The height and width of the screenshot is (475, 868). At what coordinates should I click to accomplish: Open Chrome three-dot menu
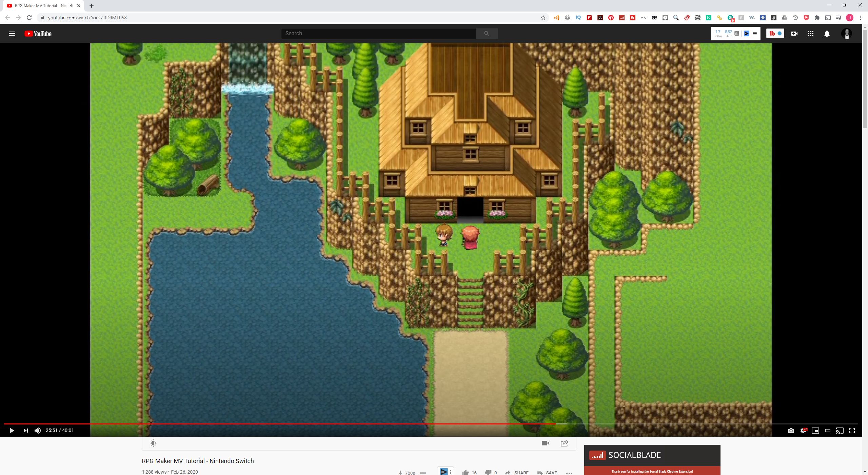(x=861, y=18)
